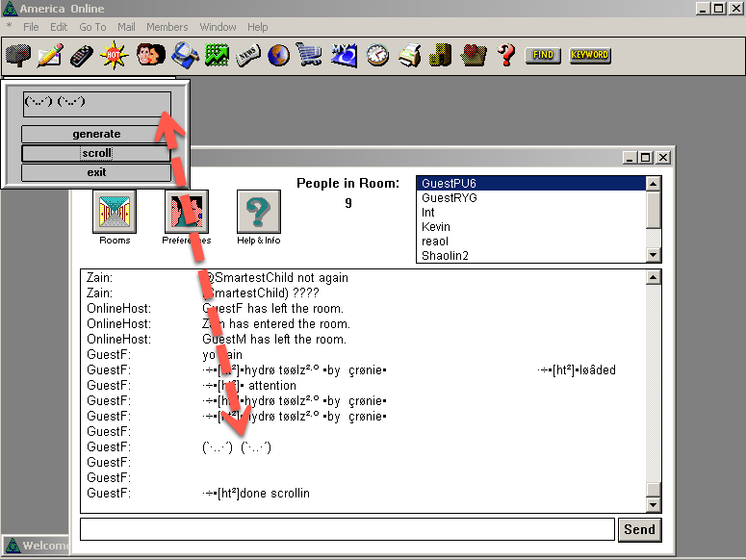Click the chat message input field

pos(347,529)
